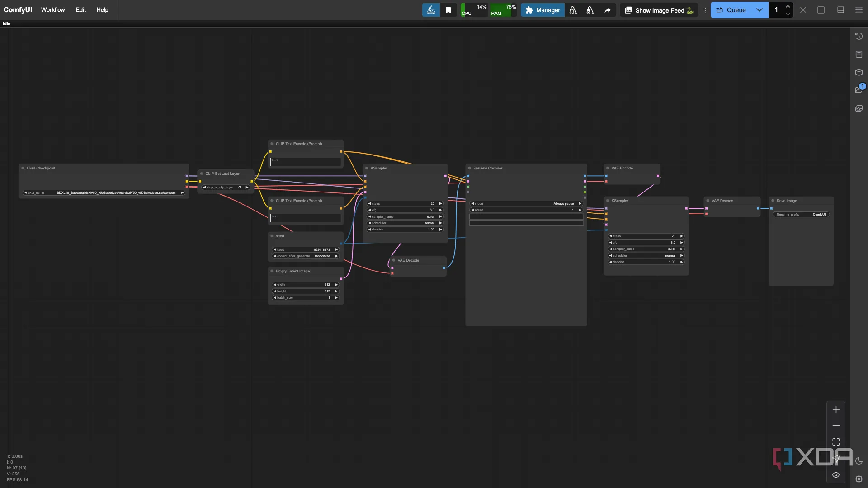Click the fit view dashed-square icon
Image resolution: width=868 pixels, height=488 pixels.
coord(836,442)
